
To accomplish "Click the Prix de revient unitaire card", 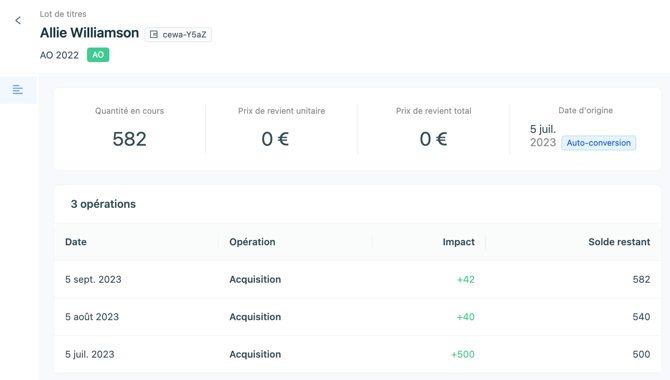I will (282, 129).
